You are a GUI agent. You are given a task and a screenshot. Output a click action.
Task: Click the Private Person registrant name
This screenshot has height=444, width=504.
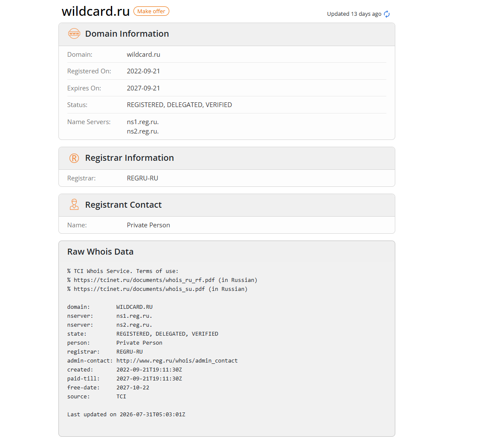(x=148, y=225)
